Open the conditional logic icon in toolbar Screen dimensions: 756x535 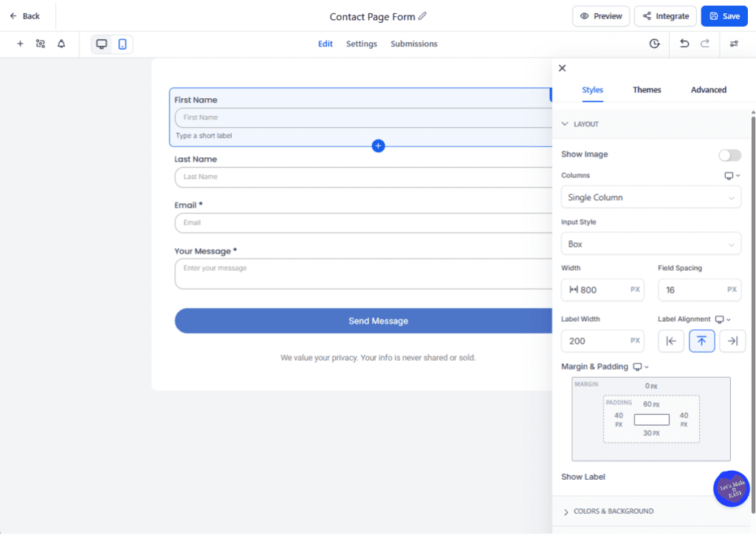(x=41, y=44)
